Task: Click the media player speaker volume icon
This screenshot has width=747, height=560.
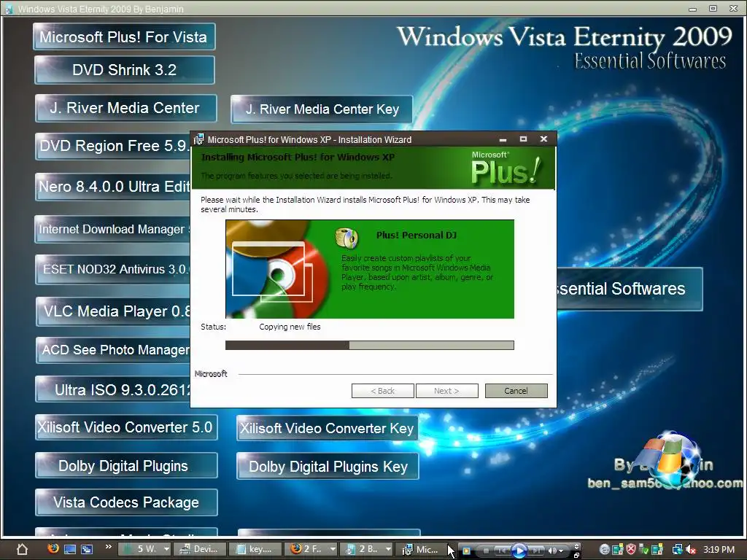Action: (552, 551)
